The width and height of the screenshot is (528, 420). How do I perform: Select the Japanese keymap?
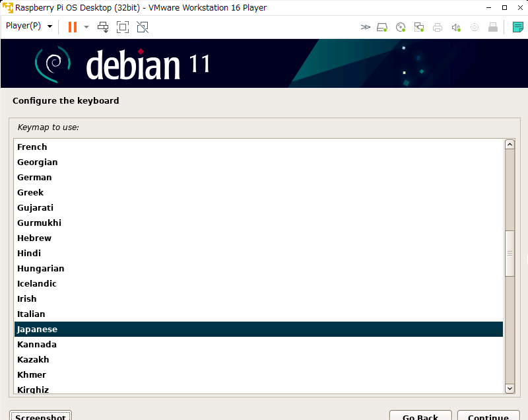click(259, 329)
